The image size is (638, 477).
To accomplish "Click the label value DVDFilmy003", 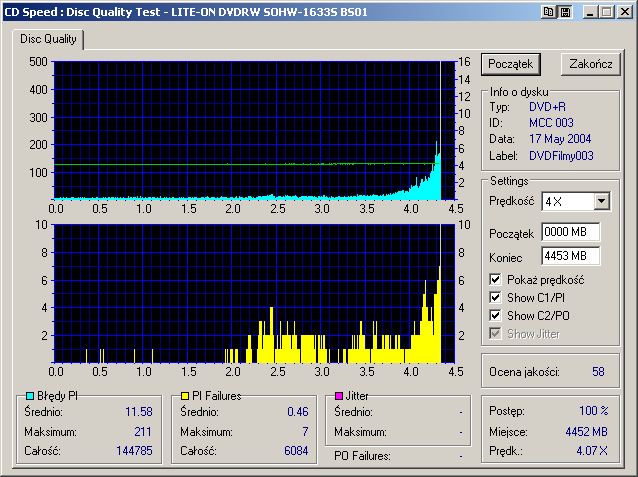I will [x=561, y=155].
